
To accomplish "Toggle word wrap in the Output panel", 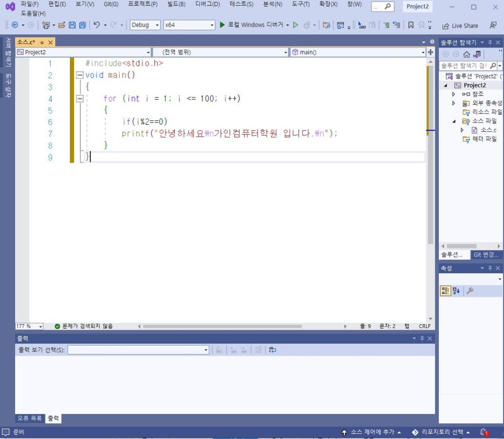I will click(272, 350).
